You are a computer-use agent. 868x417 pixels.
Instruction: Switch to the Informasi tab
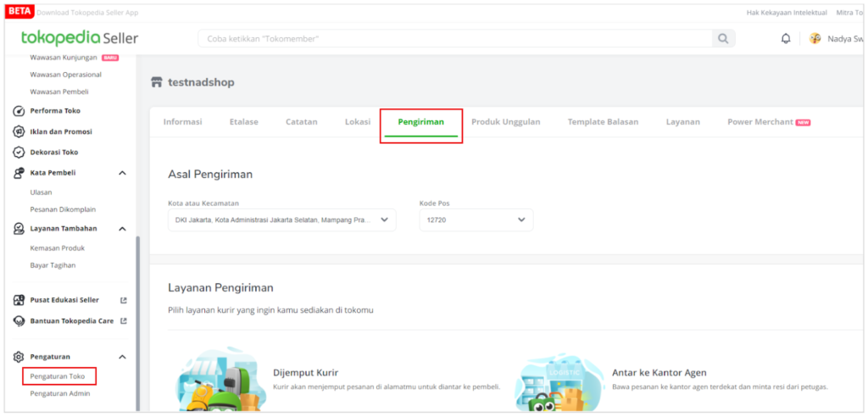click(183, 122)
